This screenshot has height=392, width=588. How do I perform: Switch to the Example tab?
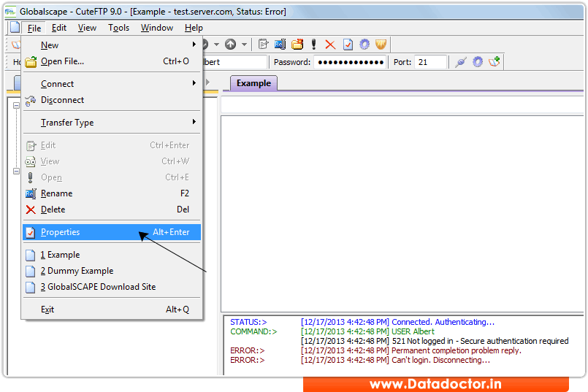click(253, 83)
